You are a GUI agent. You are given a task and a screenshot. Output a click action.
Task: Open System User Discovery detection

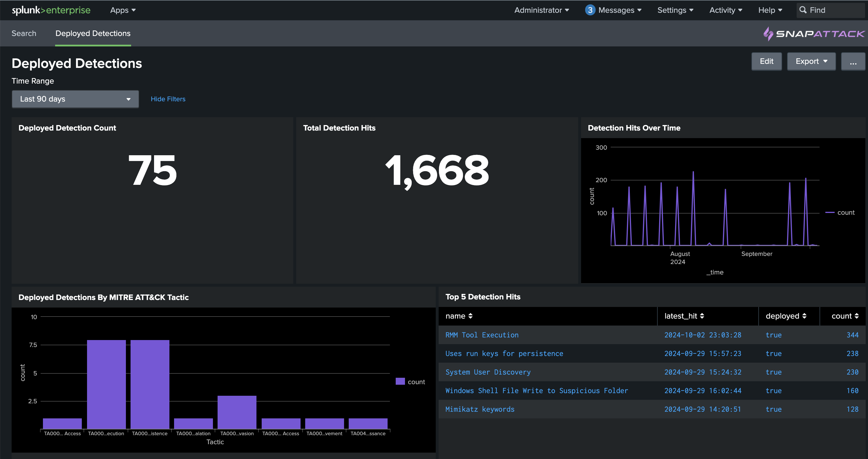coord(488,372)
